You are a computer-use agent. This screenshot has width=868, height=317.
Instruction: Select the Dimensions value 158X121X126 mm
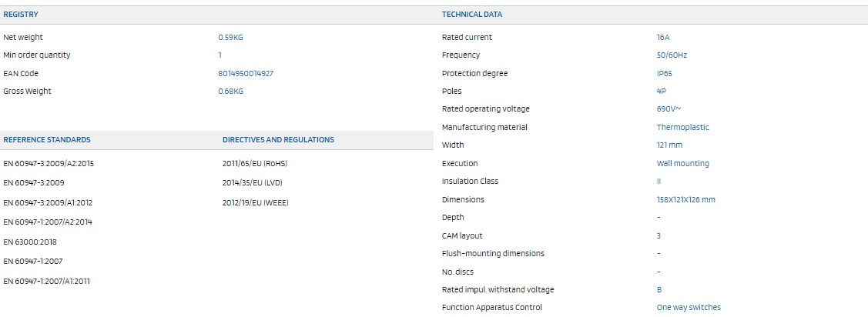tap(685, 200)
